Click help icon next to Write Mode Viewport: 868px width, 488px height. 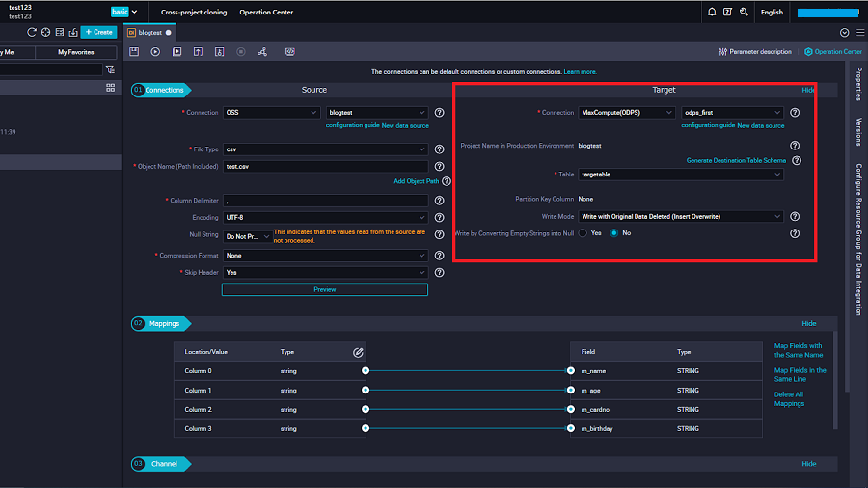pos(795,217)
